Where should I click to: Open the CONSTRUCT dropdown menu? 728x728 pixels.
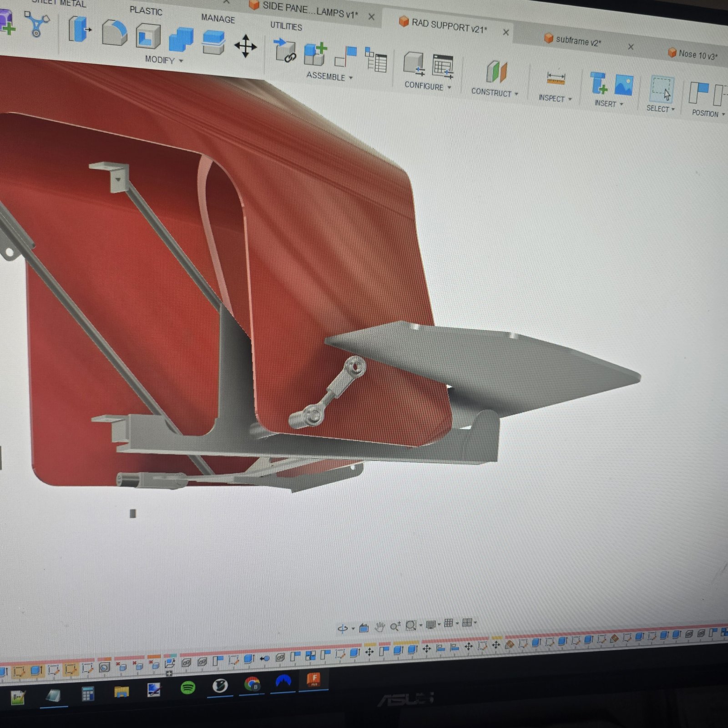[495, 92]
